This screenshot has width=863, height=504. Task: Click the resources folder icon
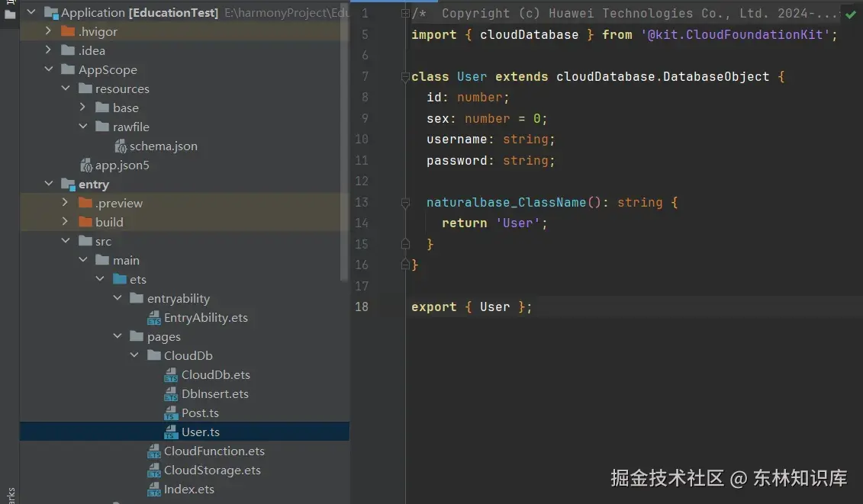click(x=85, y=88)
